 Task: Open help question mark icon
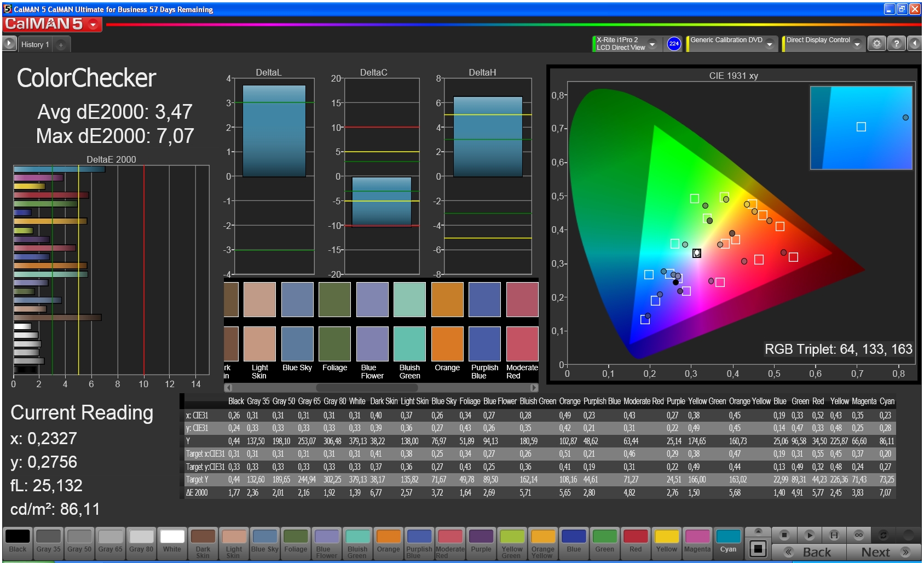896,43
